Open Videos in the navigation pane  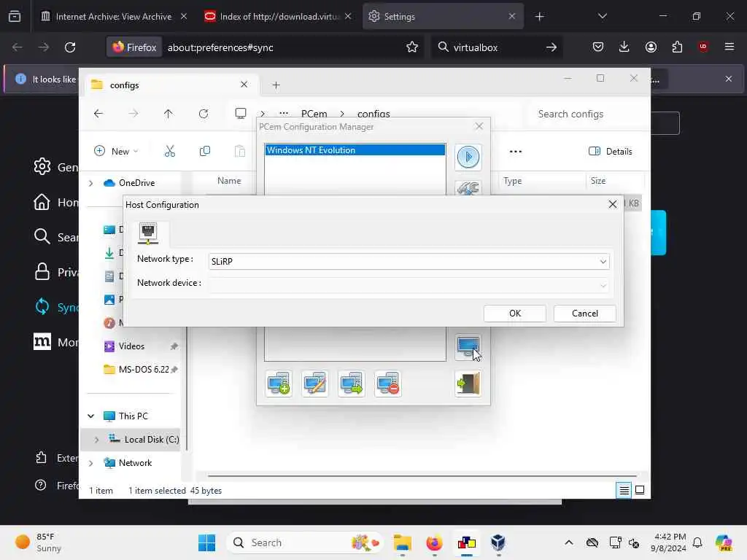coord(131,346)
